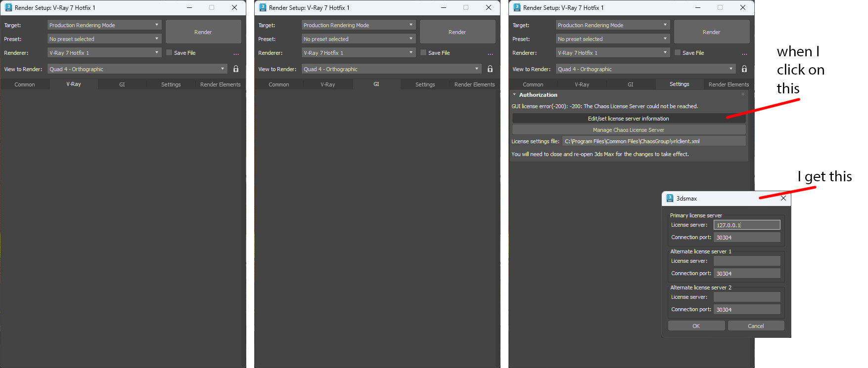Click License settings file path field
The image size is (868, 368).
click(654, 141)
